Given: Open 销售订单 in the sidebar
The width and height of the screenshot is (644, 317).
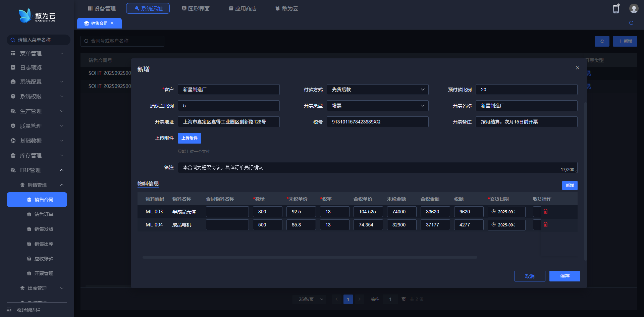Looking at the screenshot, I should [x=44, y=214].
